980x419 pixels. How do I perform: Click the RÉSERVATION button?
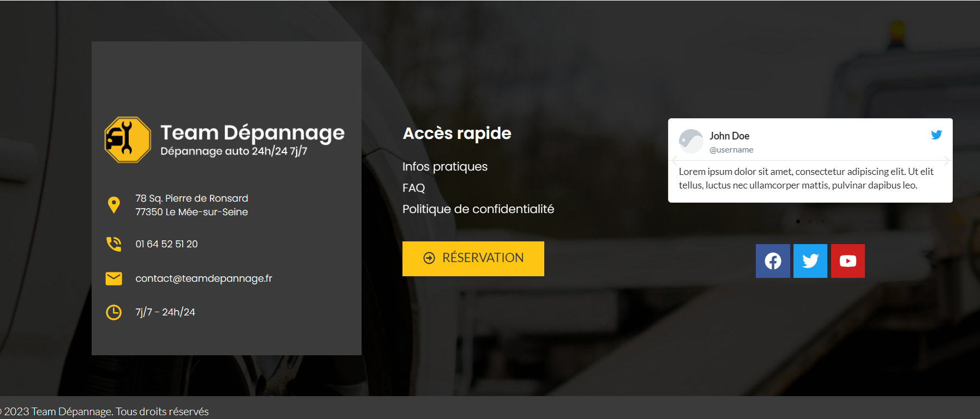[x=473, y=259]
